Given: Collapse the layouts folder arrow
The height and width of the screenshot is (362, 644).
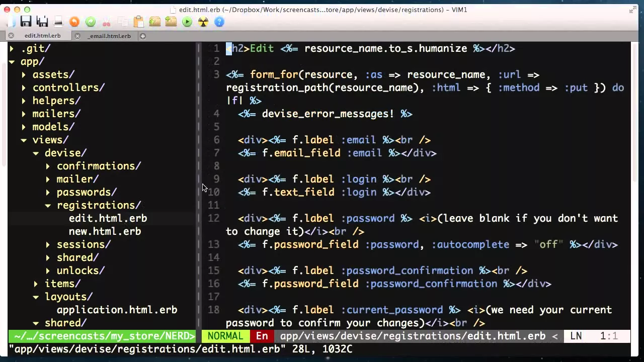Looking at the screenshot, I should (36, 297).
